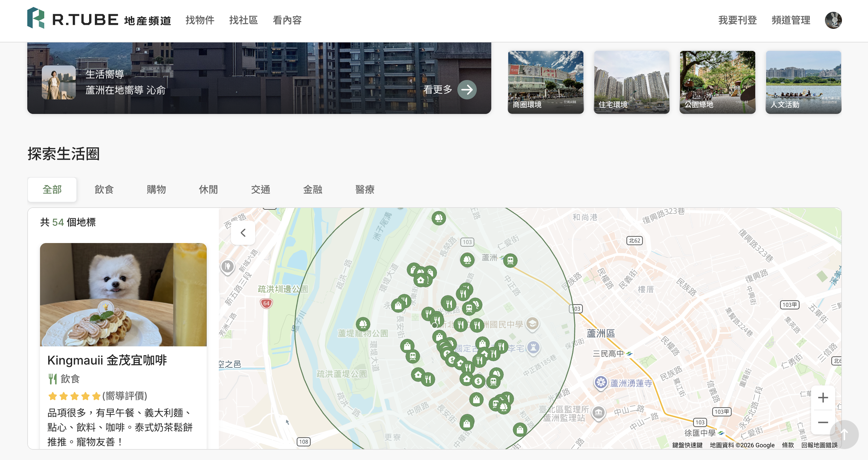
Task: Click the 共 54 個地標 count text
Action: 68,222
